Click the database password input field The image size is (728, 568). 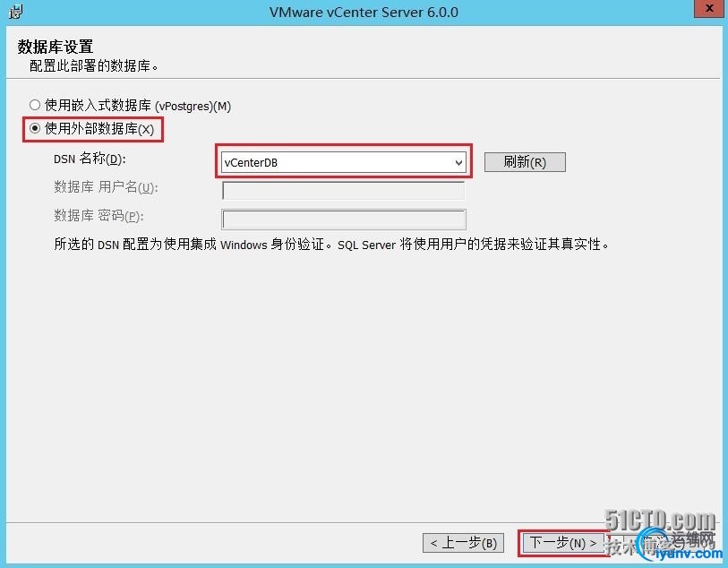344,219
